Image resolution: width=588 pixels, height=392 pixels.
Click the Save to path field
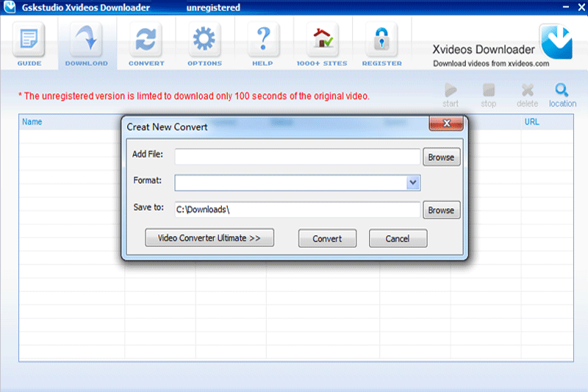pyautogui.click(x=297, y=210)
